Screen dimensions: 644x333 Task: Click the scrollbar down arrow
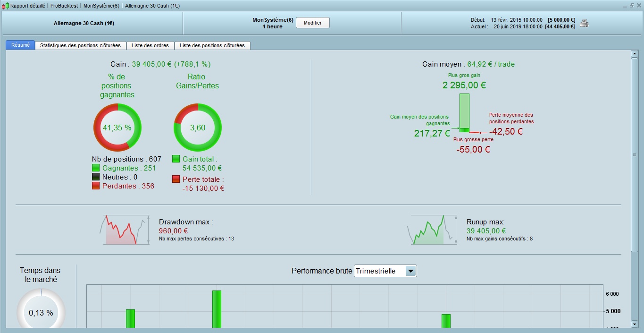point(635,324)
